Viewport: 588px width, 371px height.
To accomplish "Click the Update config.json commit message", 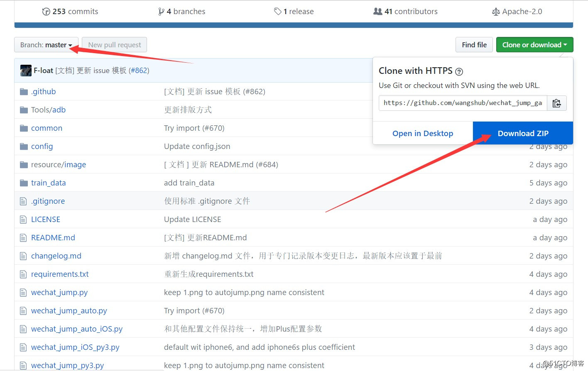I will [x=197, y=146].
